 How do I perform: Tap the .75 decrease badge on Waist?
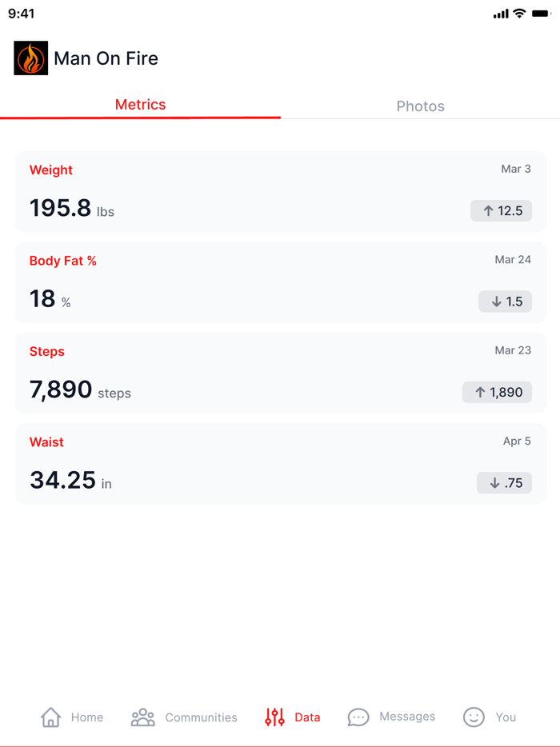pyautogui.click(x=504, y=483)
